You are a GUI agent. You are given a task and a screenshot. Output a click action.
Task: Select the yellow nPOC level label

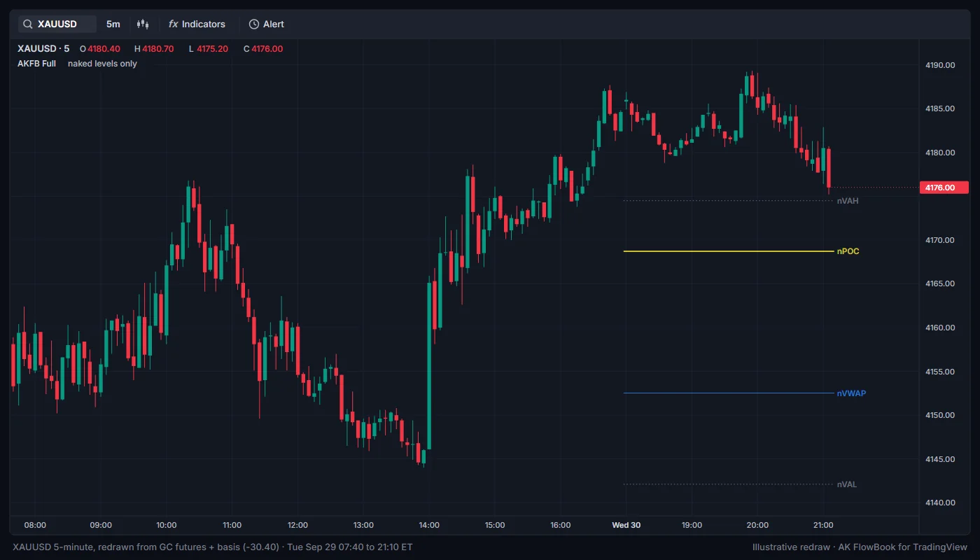[x=848, y=251]
